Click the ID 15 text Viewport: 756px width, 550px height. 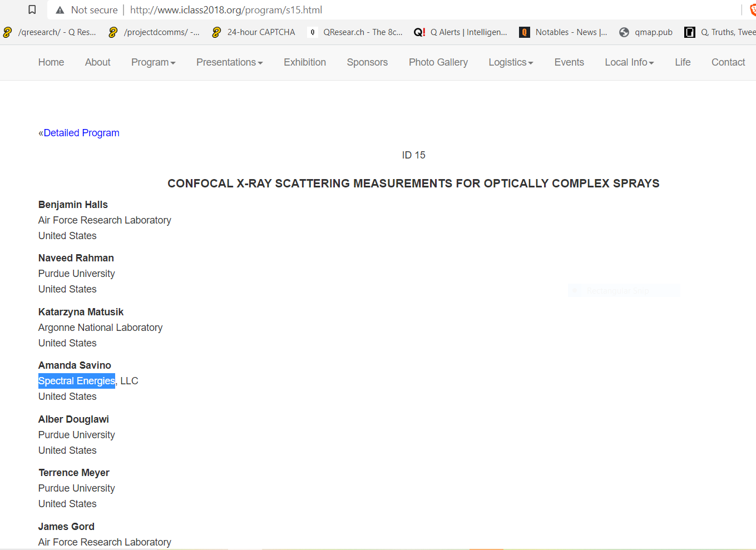(x=414, y=155)
